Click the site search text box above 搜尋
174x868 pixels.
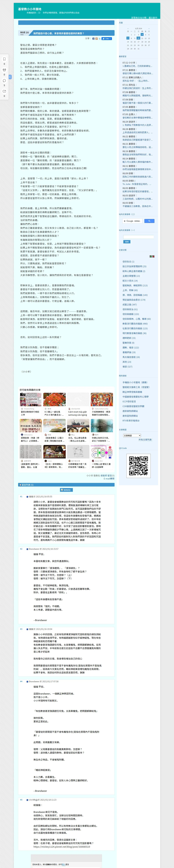[138, 237]
